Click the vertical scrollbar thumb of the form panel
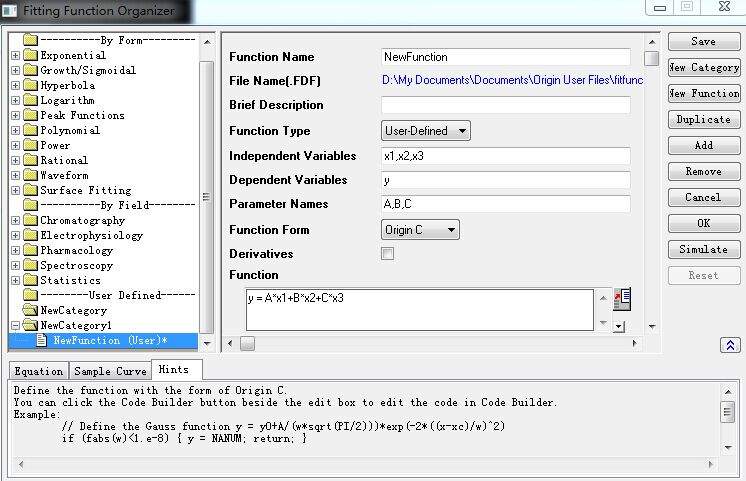The height and width of the screenshot is (481, 746). [x=651, y=59]
